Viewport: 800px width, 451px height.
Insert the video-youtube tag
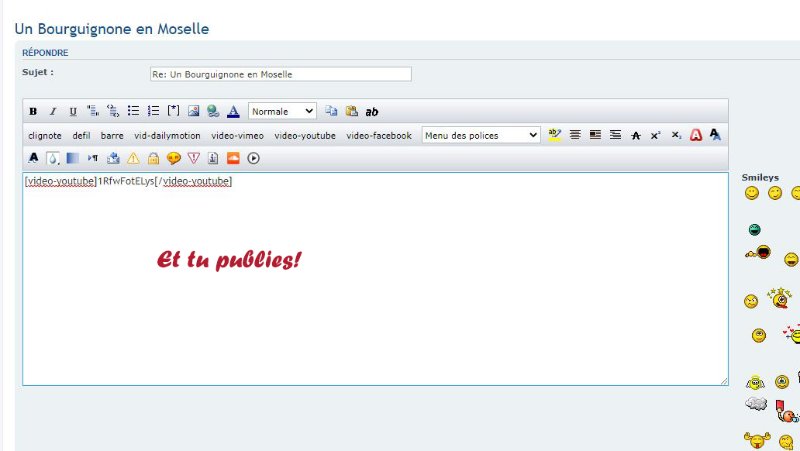tap(305, 135)
